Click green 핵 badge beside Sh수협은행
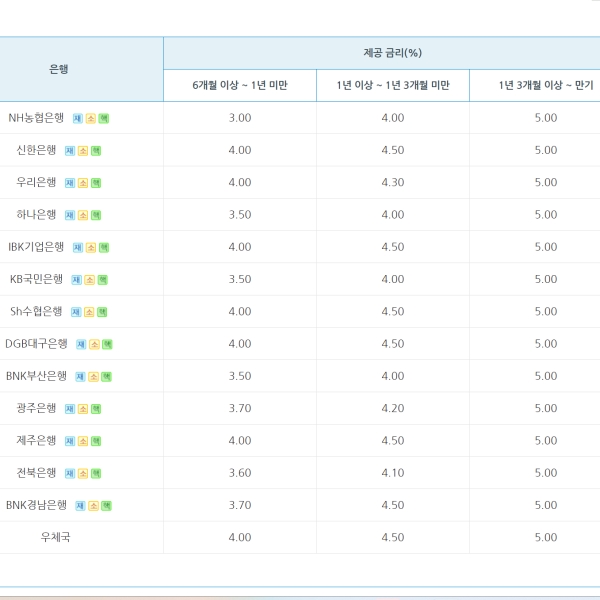The image size is (600, 600). 102,312
